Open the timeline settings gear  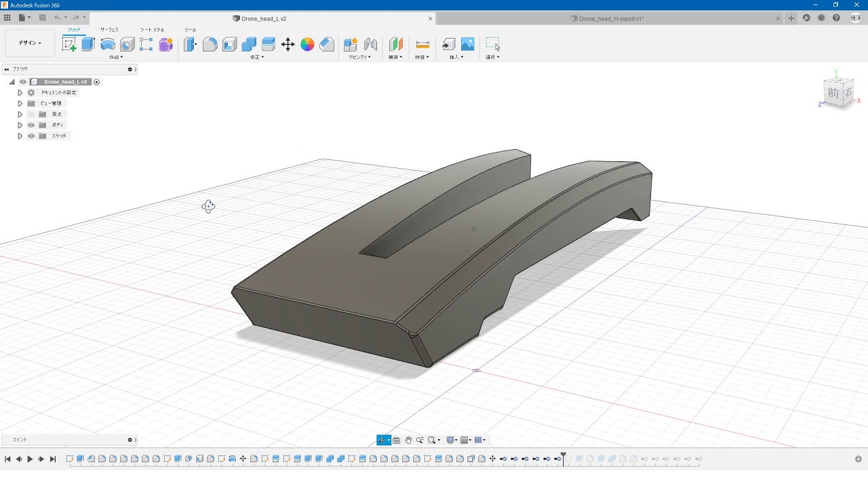[x=859, y=459]
